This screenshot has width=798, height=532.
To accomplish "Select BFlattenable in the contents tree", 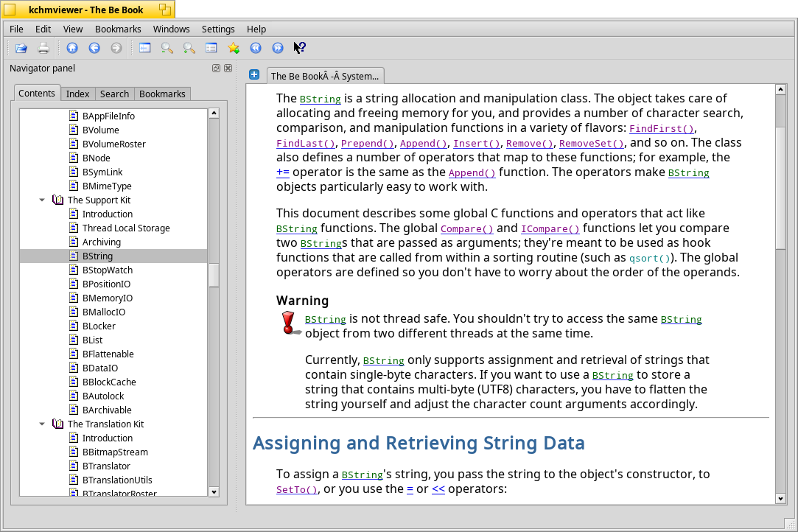I will tap(108, 354).
